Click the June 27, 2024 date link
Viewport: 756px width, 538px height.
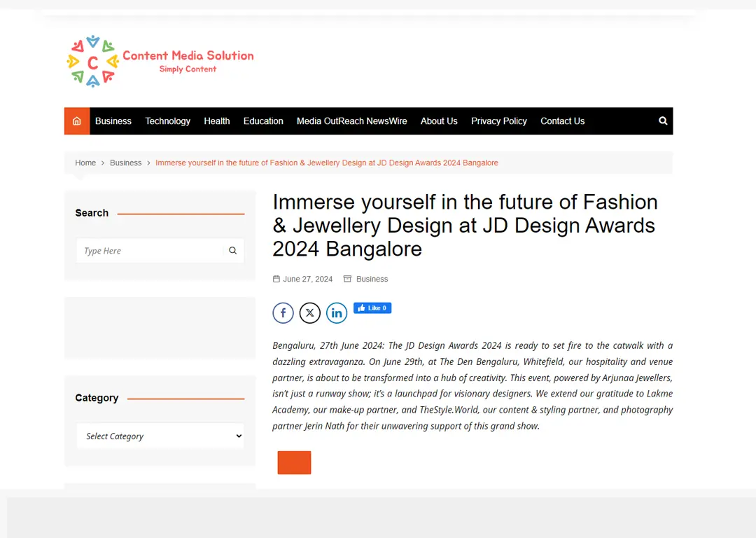307,279
